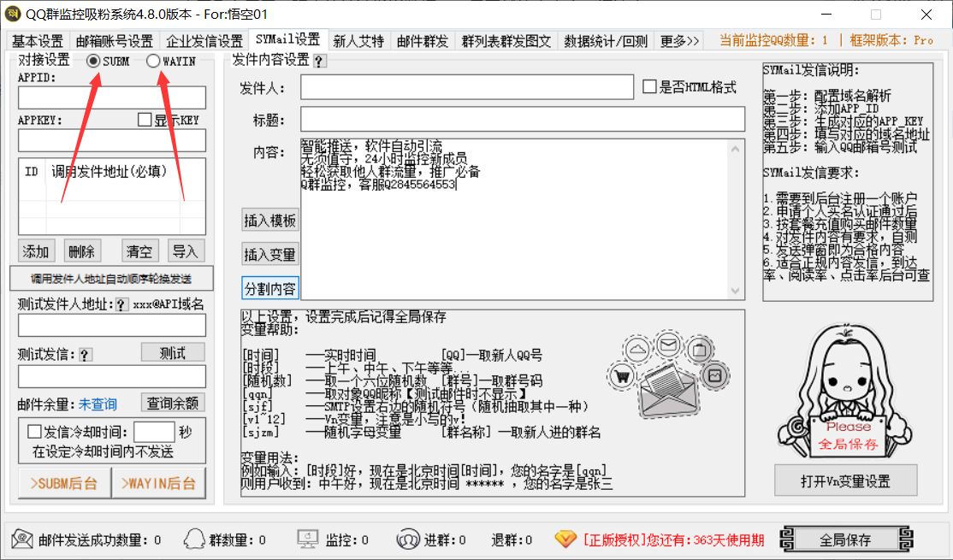
Task: Click the 清空 button
Action: pos(139,251)
